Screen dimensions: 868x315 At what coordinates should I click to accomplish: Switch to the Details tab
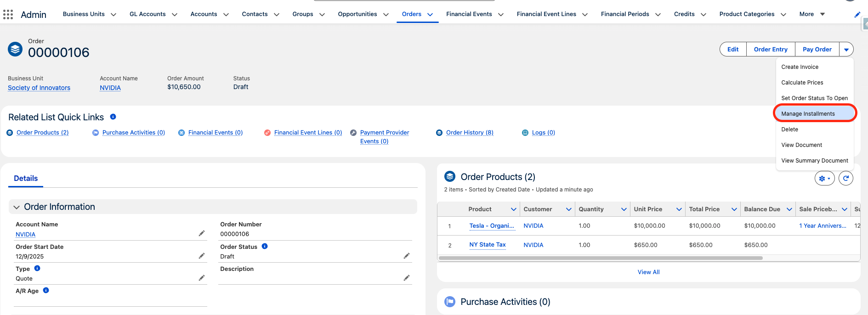[x=26, y=178]
